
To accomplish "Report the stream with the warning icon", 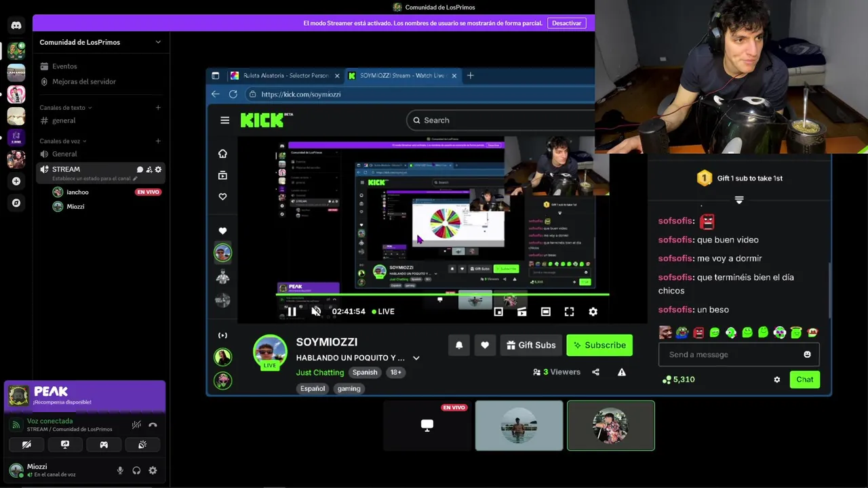I will pos(622,372).
